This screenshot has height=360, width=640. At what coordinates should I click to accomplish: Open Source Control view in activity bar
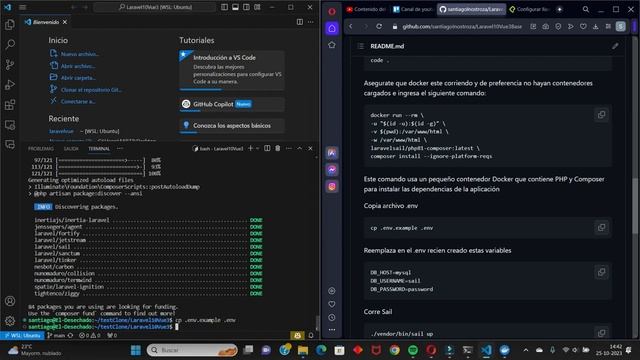pyautogui.click(x=10, y=64)
